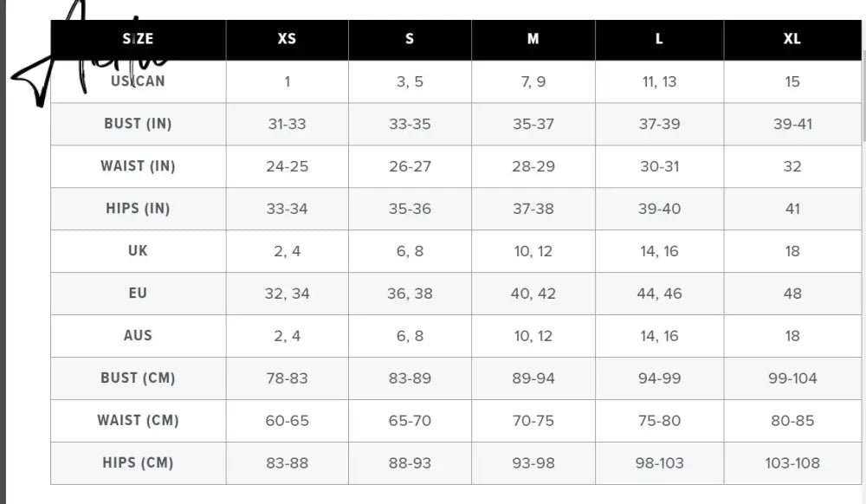Click the HIPS (CM) row label

tap(138, 462)
